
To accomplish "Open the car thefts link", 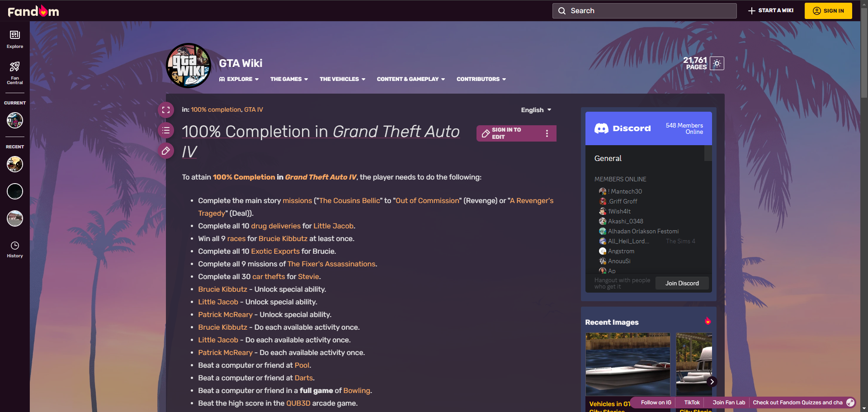I will [269, 276].
